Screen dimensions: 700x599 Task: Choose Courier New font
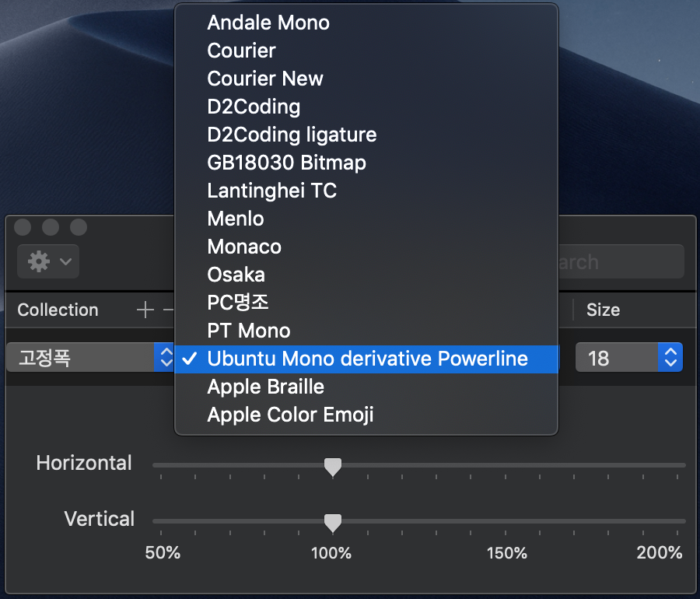tap(366, 79)
